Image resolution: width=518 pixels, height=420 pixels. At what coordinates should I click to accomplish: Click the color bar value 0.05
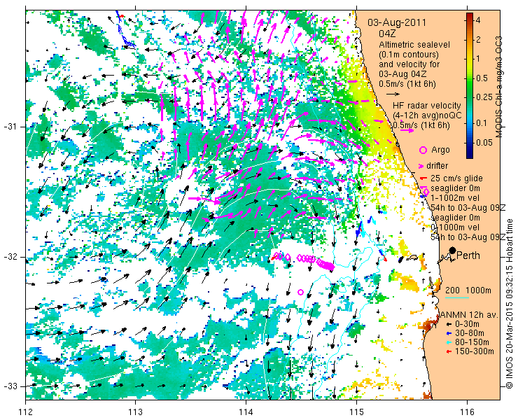[x=484, y=143]
